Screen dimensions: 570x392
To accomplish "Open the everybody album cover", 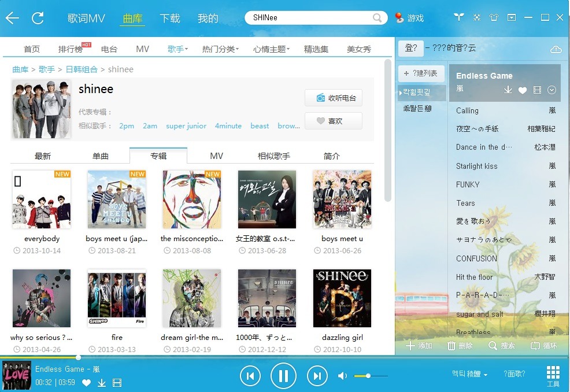I will point(42,199).
